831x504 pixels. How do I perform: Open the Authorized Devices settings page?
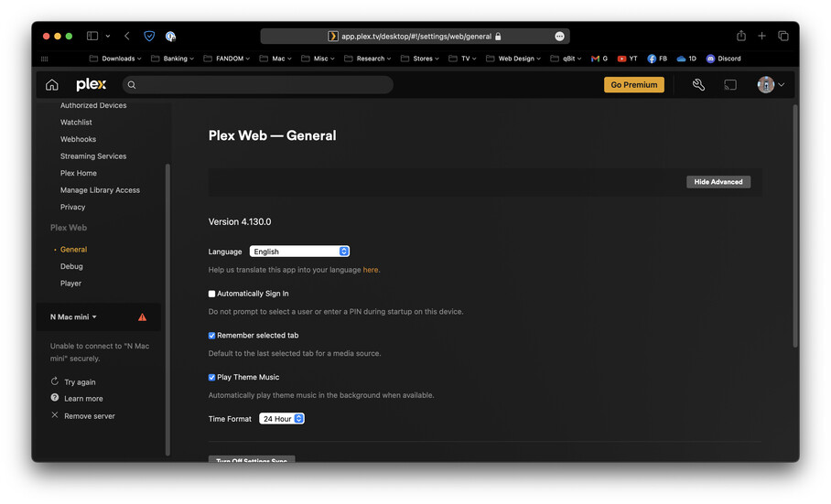93,105
